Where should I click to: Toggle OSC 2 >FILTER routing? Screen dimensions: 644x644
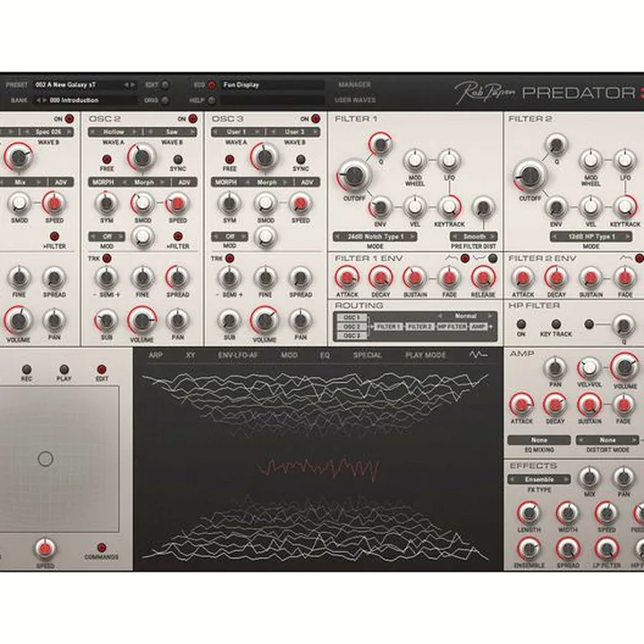[177, 236]
